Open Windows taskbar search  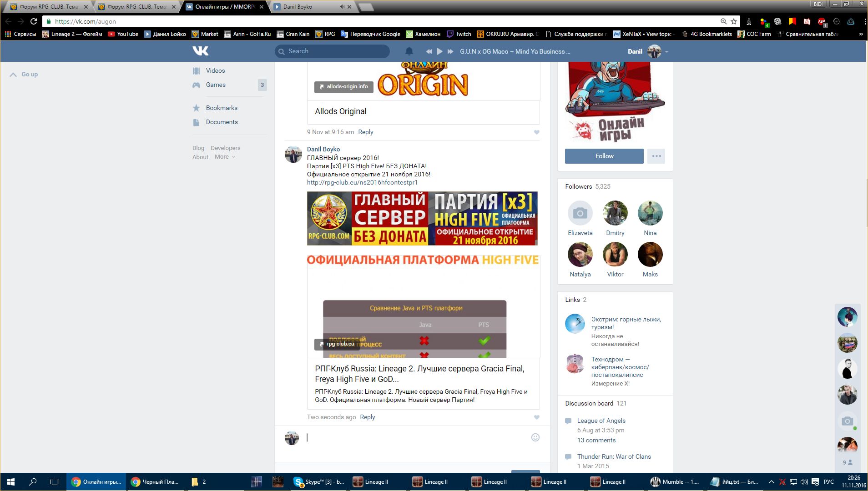pyautogui.click(x=33, y=482)
